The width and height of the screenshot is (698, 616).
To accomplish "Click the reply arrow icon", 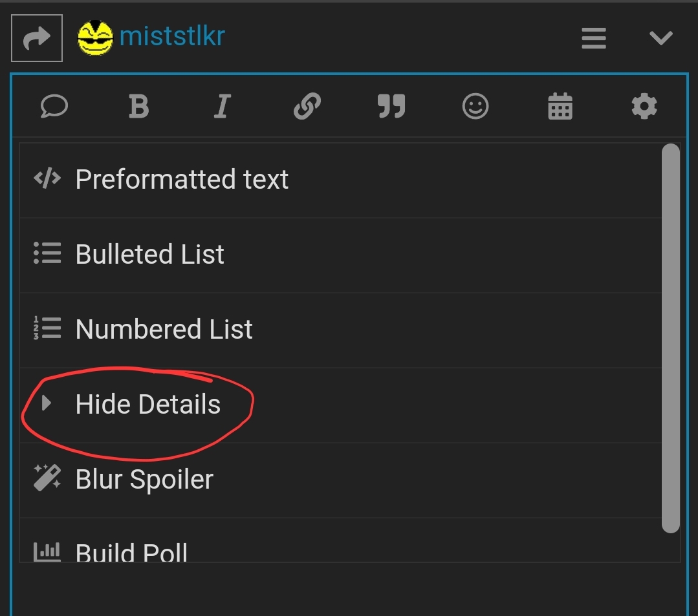I will pyautogui.click(x=36, y=37).
